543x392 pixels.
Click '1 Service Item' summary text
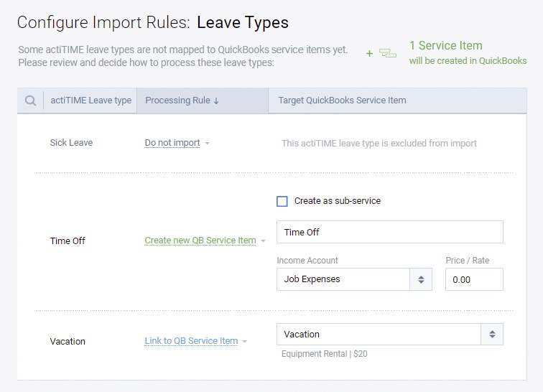point(446,45)
